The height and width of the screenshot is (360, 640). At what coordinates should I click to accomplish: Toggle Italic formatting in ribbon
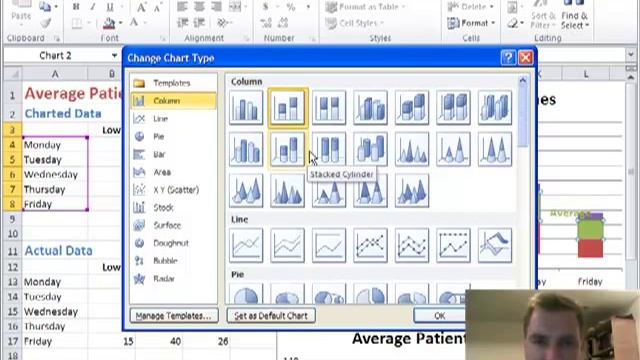[93, 7]
